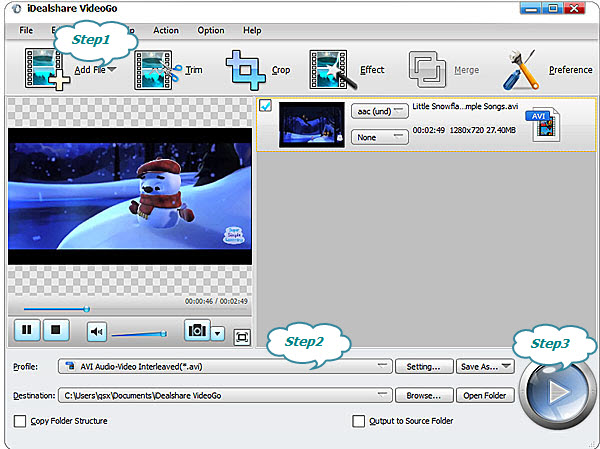This screenshot has height=449, width=600.
Task: Click the Preference label text
Action: tap(571, 70)
